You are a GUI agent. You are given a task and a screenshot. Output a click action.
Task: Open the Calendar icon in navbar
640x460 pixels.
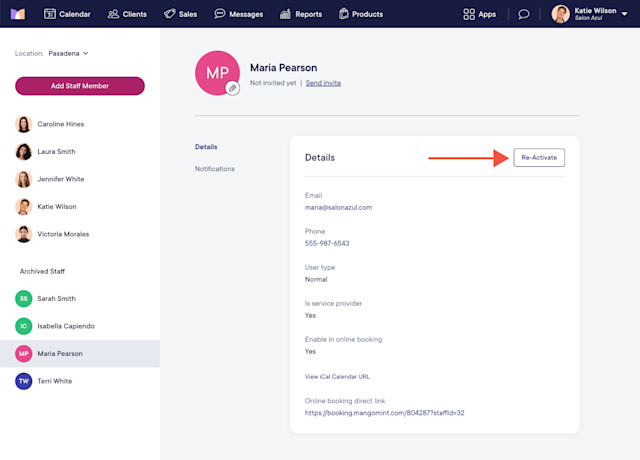(50, 14)
